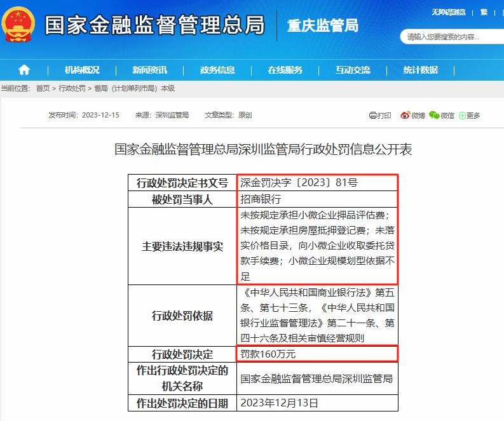Switch to traditional Chinese via 繁
This screenshot has width=504, height=421.
484,12
